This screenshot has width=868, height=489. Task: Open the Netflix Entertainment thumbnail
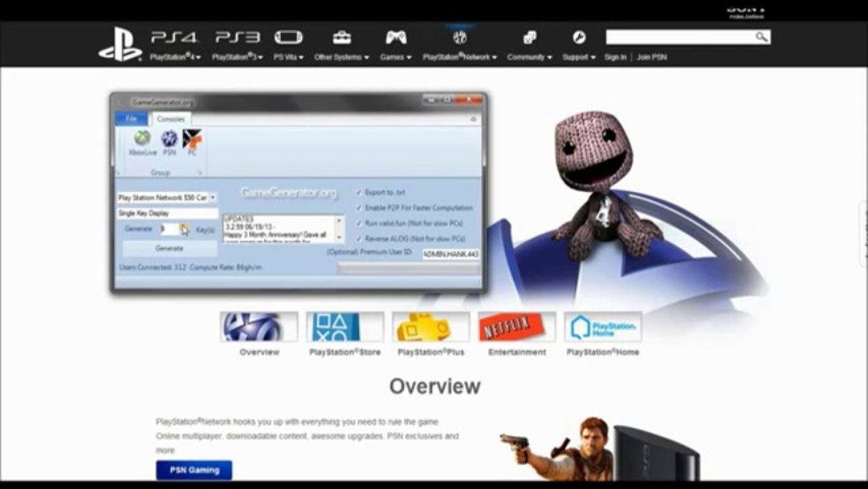[x=516, y=327]
